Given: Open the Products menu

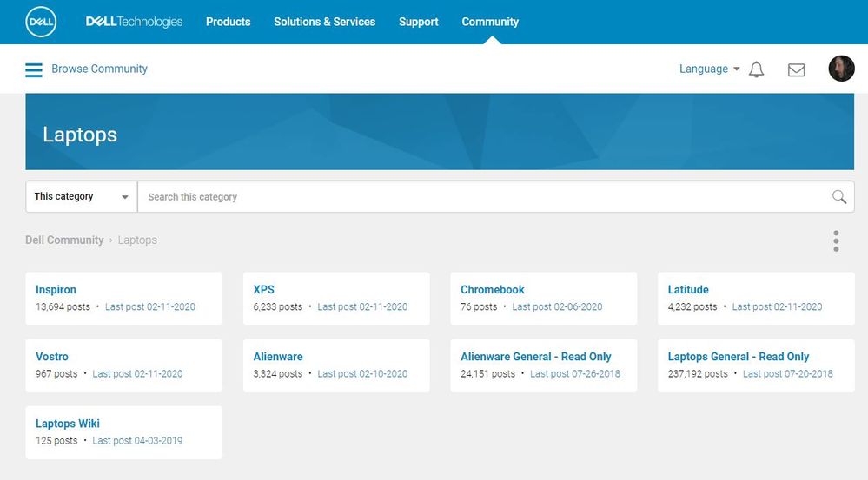Looking at the screenshot, I should click(x=228, y=22).
